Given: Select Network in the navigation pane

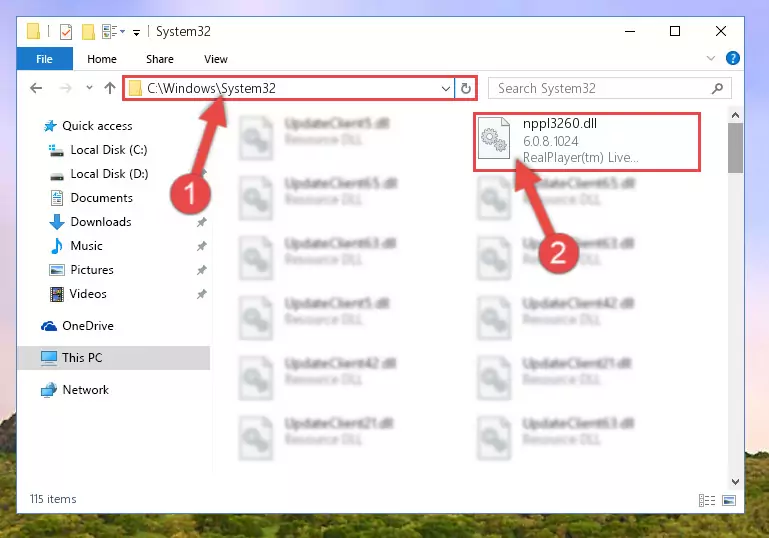Looking at the screenshot, I should 85,390.
